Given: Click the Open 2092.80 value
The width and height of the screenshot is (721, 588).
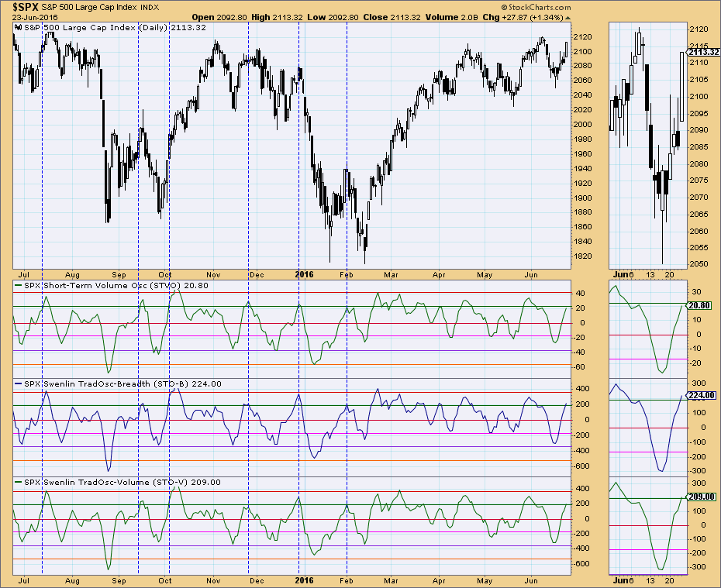Looking at the screenshot, I should coord(220,18).
